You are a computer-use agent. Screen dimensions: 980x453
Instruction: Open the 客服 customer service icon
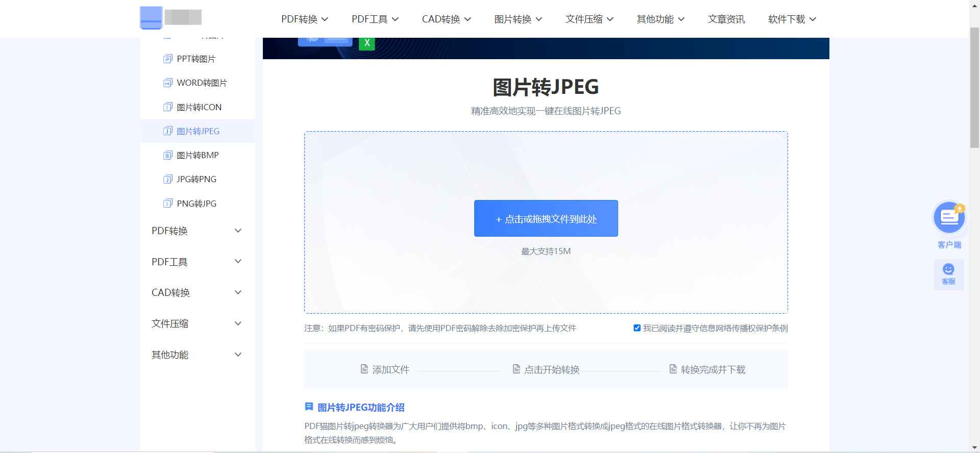(x=949, y=274)
